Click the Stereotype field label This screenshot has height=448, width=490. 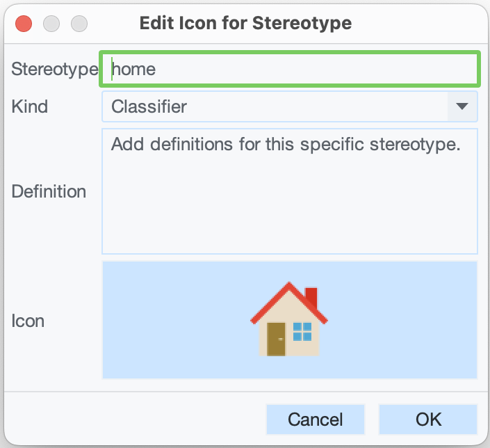pyautogui.click(x=54, y=69)
